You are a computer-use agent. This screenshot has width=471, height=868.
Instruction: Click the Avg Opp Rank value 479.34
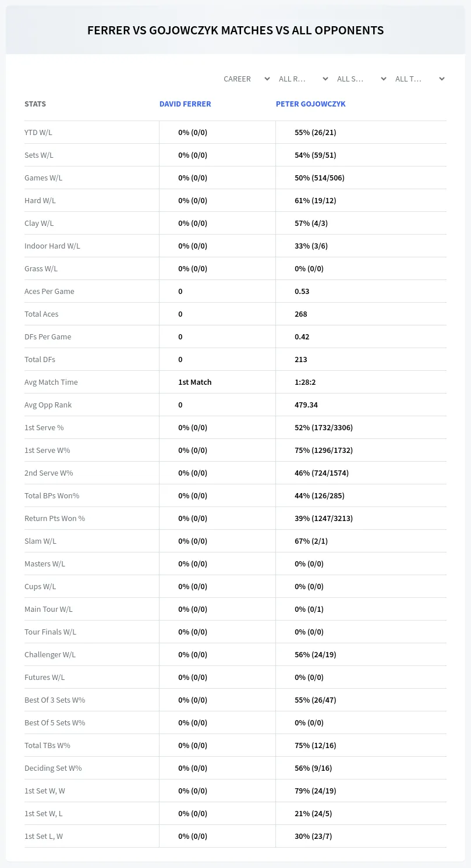point(306,405)
